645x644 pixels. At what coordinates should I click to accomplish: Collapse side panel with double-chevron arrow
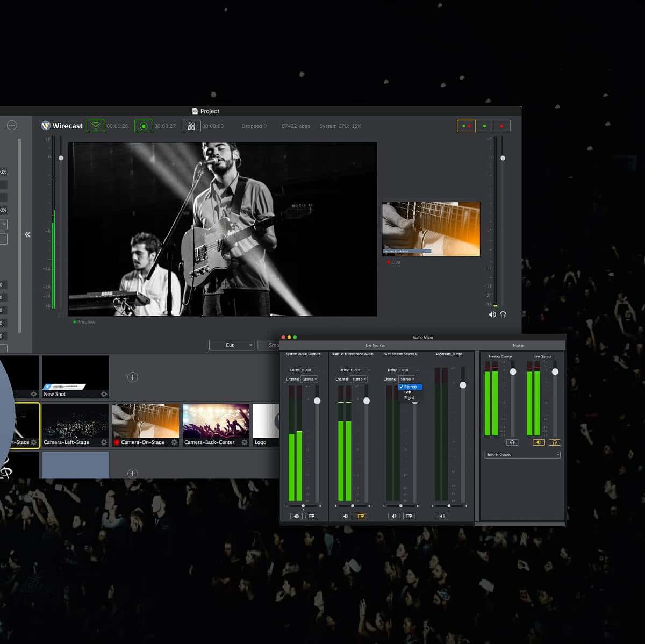tap(27, 234)
